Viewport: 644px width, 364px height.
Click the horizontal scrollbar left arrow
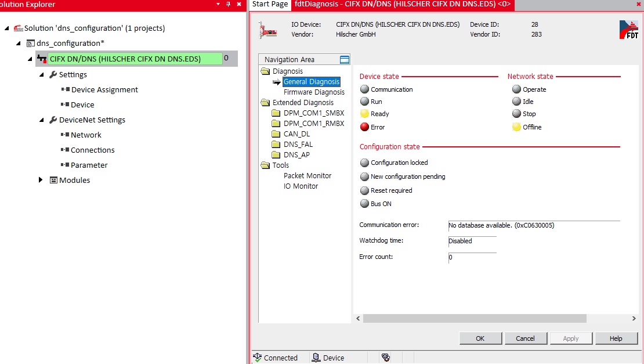coord(358,318)
